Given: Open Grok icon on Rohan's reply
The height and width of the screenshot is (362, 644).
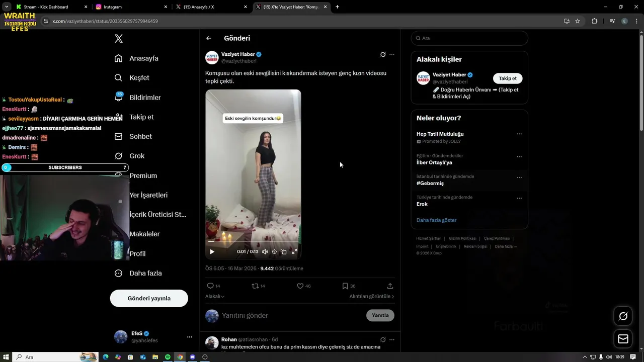Looking at the screenshot, I should (383, 339).
